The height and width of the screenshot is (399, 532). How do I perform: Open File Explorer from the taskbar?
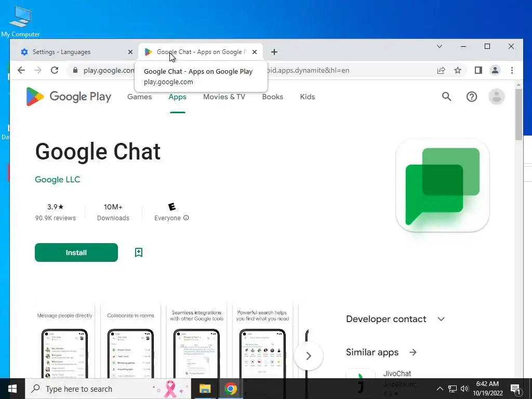pyautogui.click(x=205, y=389)
